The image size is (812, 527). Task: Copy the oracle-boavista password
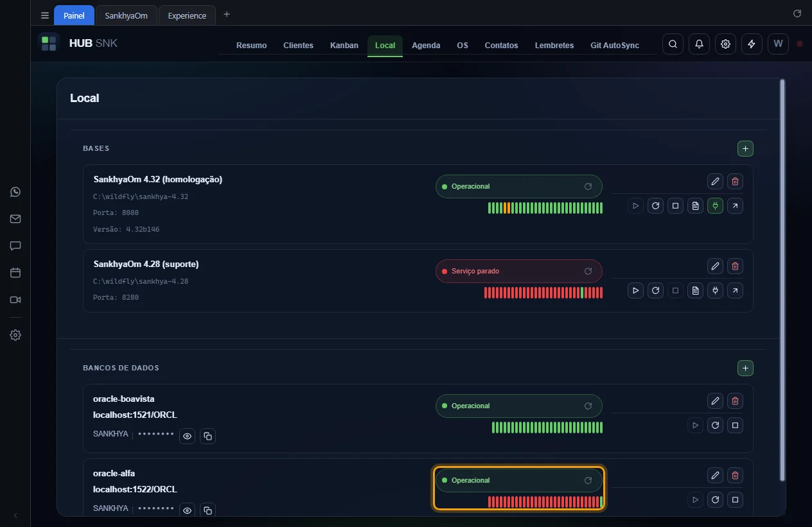click(207, 436)
